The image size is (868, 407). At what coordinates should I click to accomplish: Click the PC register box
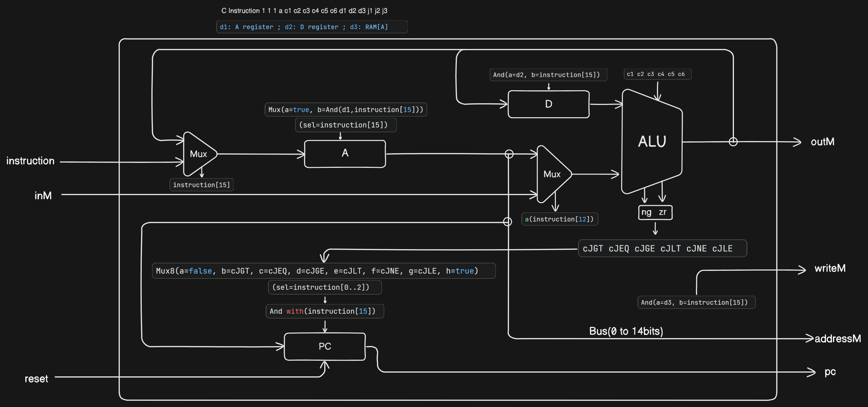pos(324,346)
